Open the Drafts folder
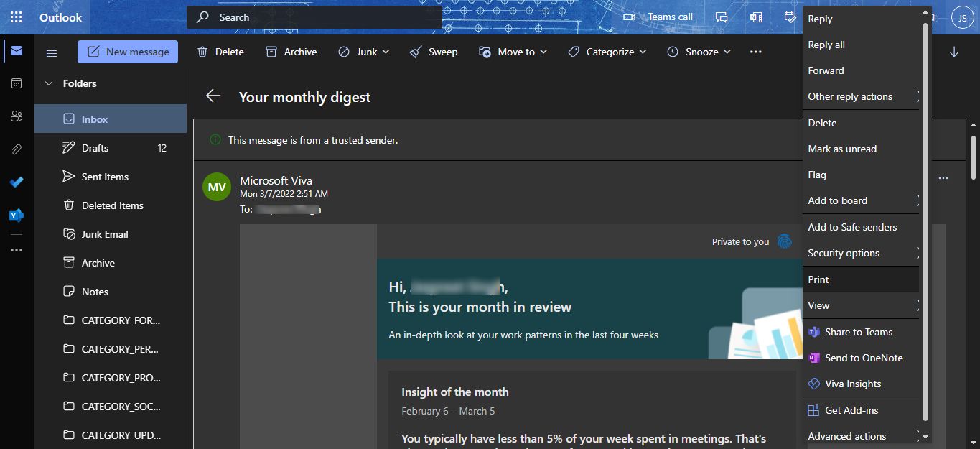980x449 pixels. 111,148
